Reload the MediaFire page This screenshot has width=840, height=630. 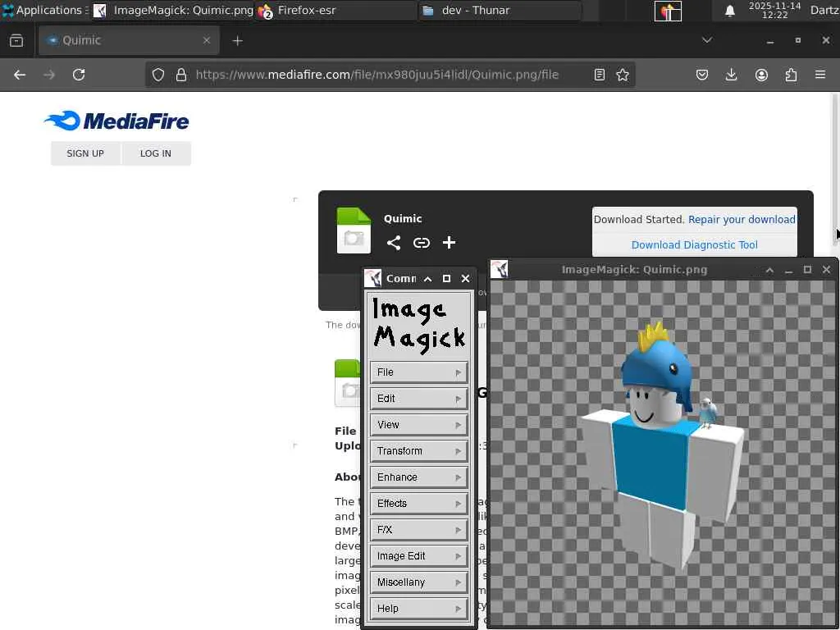pyautogui.click(x=79, y=75)
